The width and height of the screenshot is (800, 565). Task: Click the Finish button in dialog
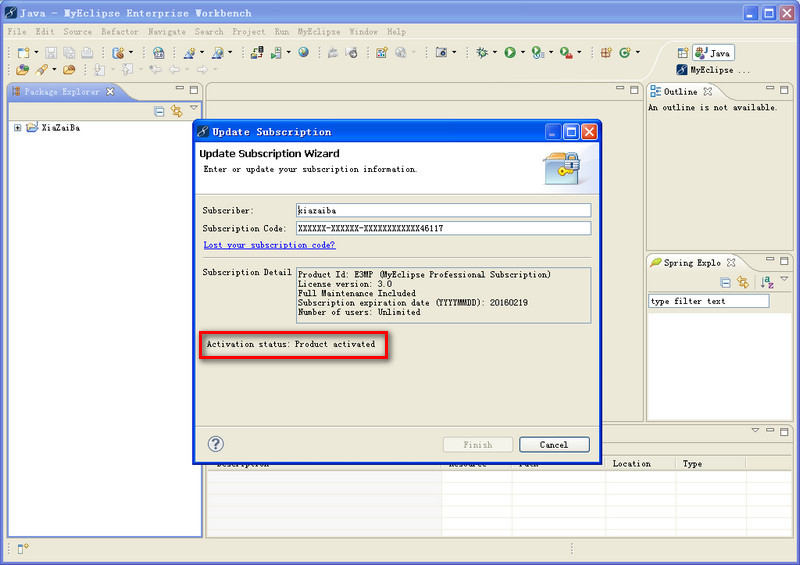pos(478,445)
